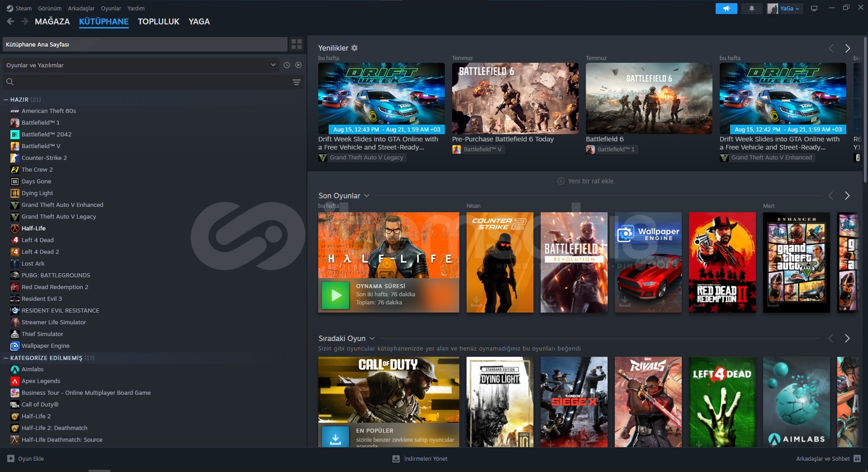Viewport: 868px width, 472px height.
Task: Show next Son Oyunlar games
Action: [x=848, y=196]
